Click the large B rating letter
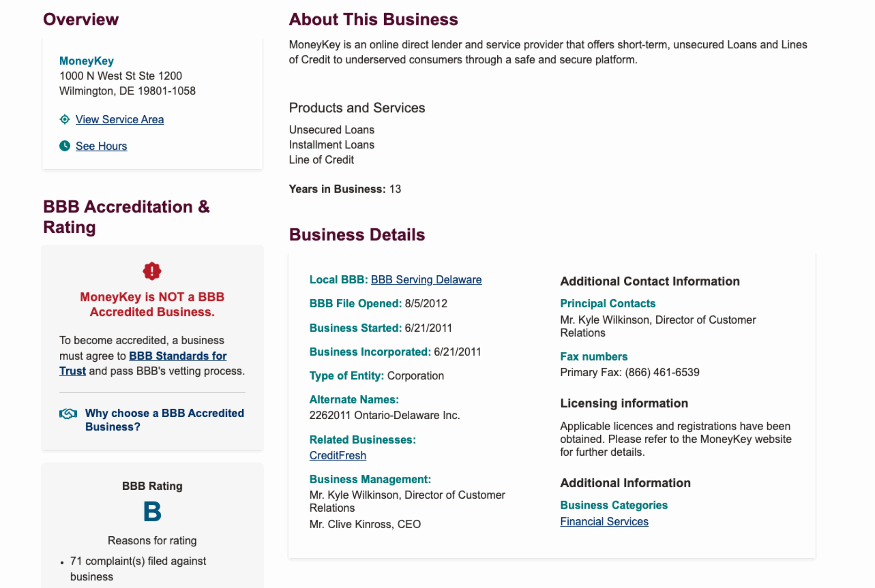This screenshot has height=588, width=875. (152, 512)
